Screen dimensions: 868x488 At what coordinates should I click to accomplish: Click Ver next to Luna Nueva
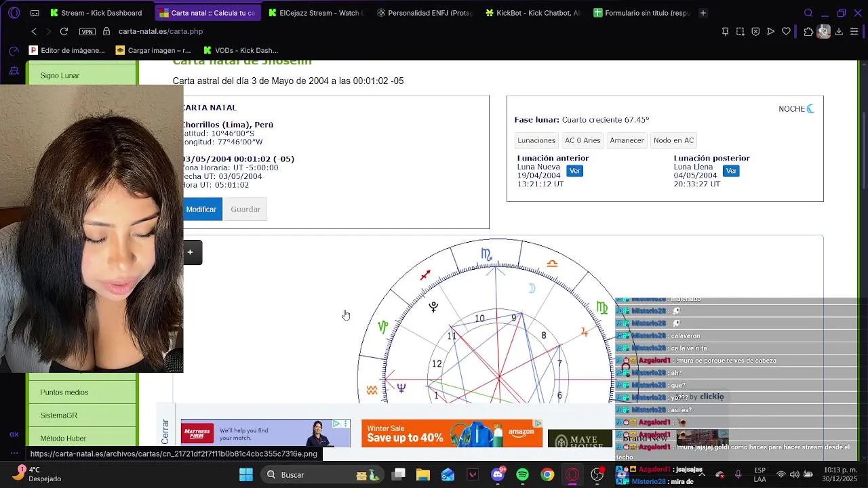(574, 171)
